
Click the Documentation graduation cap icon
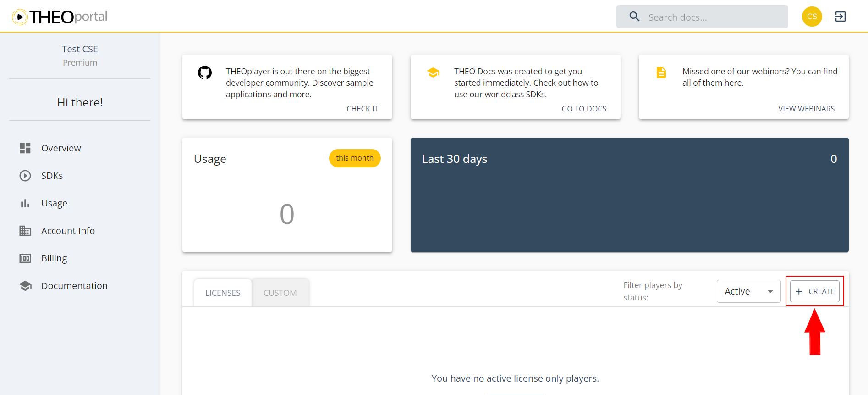[25, 286]
